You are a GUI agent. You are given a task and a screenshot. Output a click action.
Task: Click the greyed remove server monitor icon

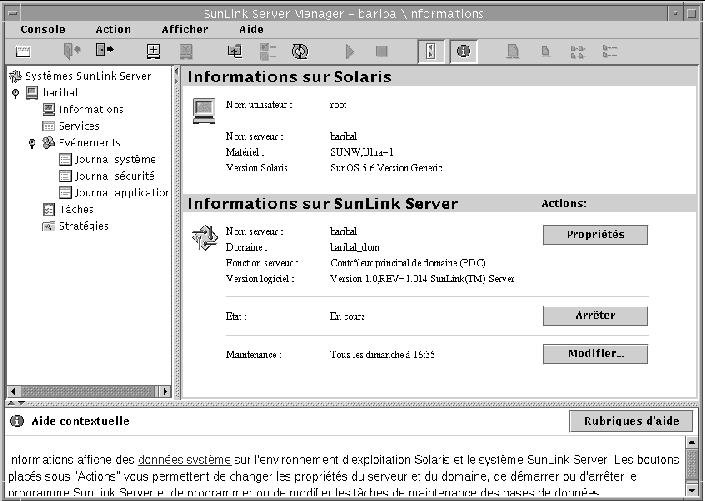[x=186, y=51]
